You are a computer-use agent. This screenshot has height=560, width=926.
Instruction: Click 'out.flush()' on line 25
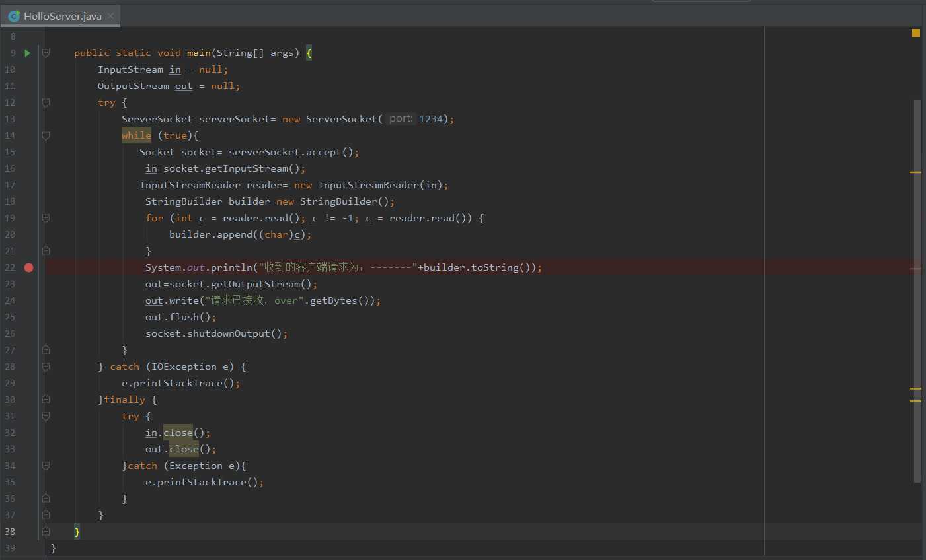(x=178, y=317)
